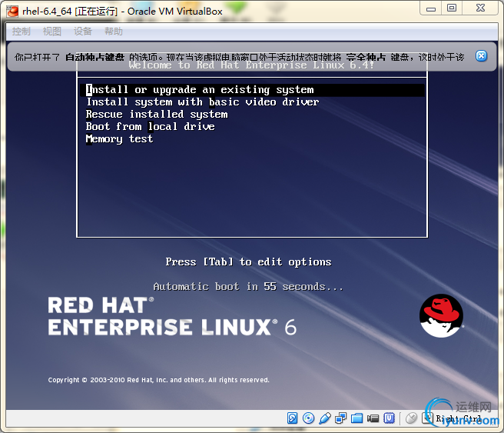The width and height of the screenshot is (504, 433).
Task: Click the optical disc (CD/DVD) status icon
Action: (x=309, y=418)
